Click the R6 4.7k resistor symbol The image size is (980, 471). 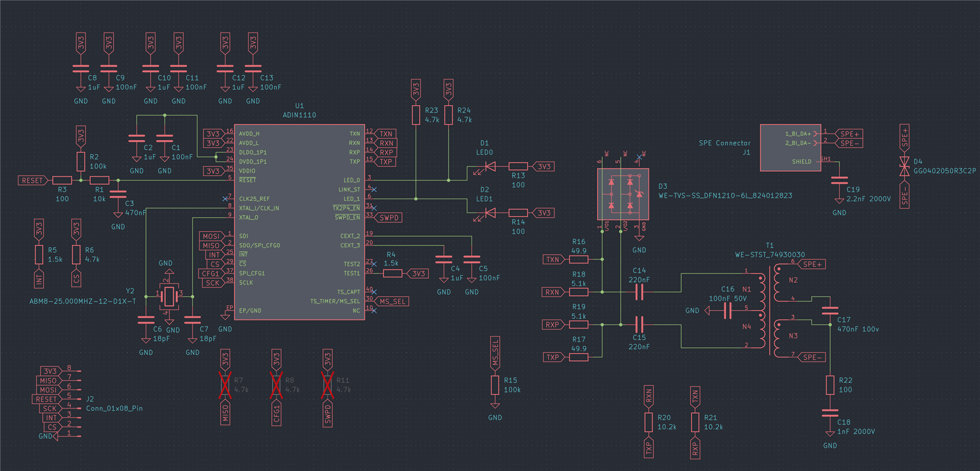76,255
